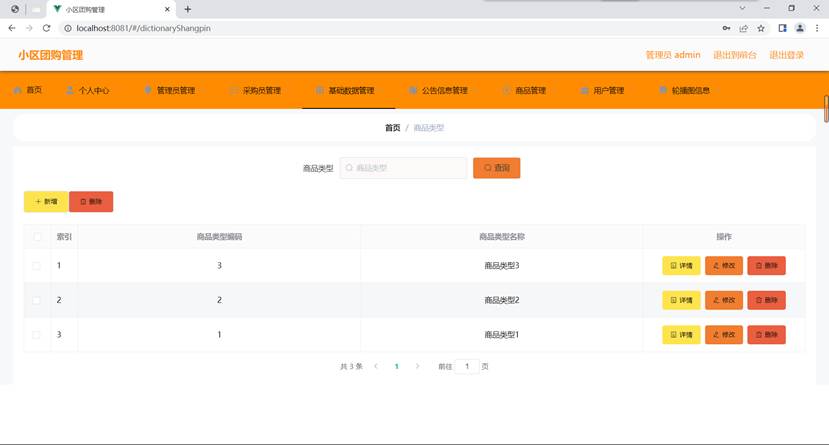The width and height of the screenshot is (829, 445).
Task: Select page 1 in pagination
Action: tap(397, 366)
